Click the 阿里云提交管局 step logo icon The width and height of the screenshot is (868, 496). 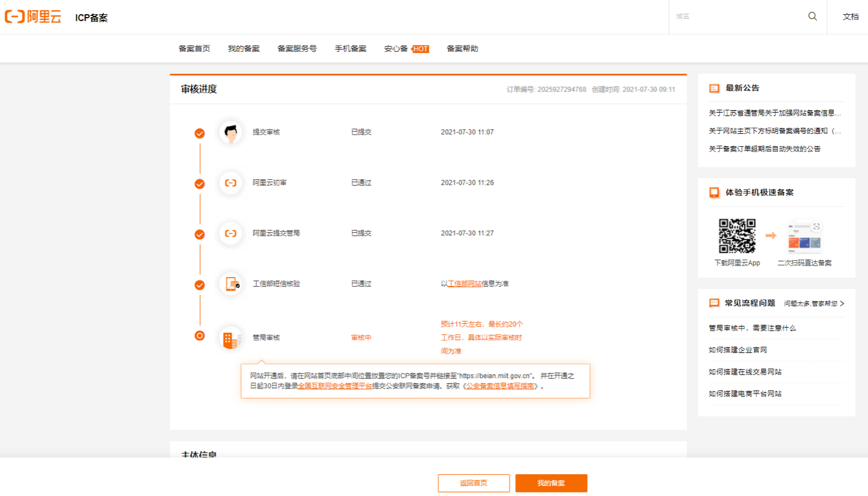(231, 234)
